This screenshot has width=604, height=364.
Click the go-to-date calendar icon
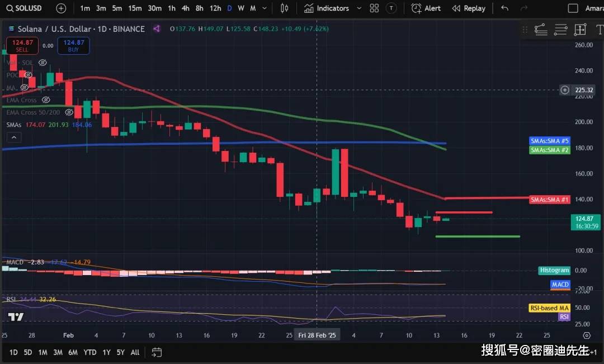(x=156, y=352)
